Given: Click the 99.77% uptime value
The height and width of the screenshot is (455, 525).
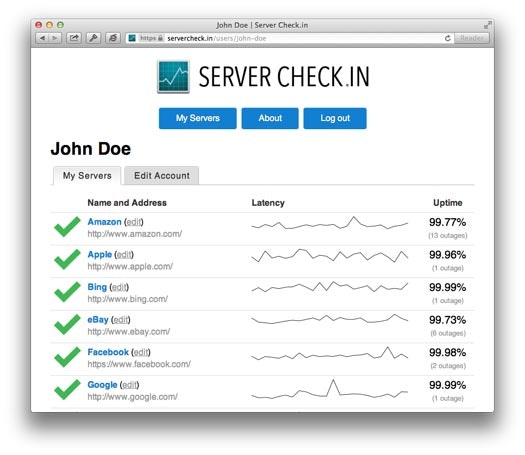Looking at the screenshot, I should pyautogui.click(x=447, y=222).
